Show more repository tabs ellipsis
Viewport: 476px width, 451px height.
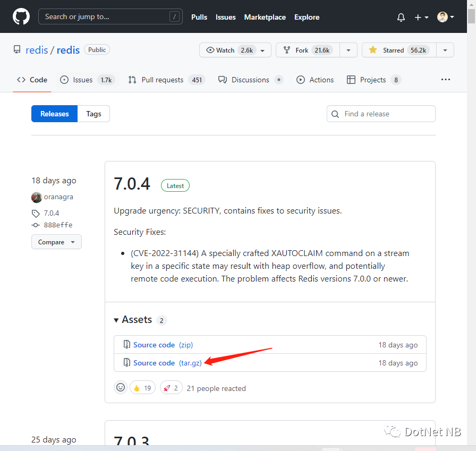tap(446, 80)
